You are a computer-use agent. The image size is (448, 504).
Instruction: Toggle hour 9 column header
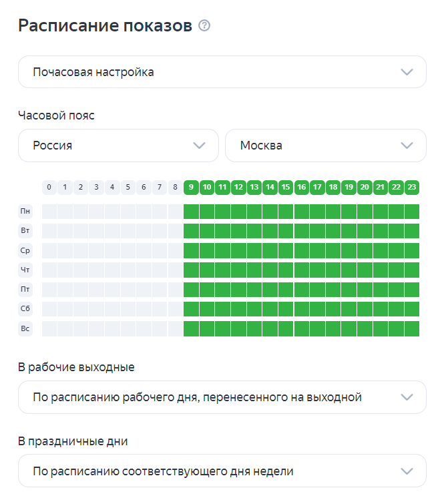[191, 188]
